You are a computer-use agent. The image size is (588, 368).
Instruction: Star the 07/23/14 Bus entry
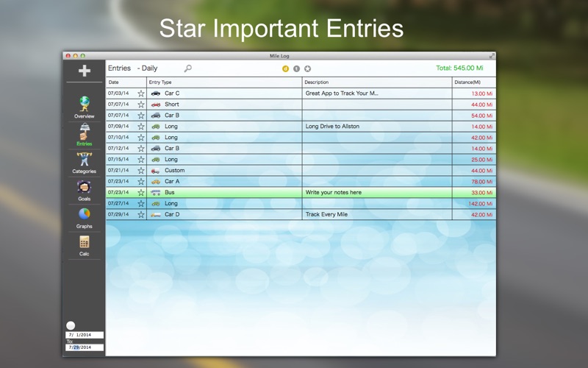pyautogui.click(x=141, y=192)
